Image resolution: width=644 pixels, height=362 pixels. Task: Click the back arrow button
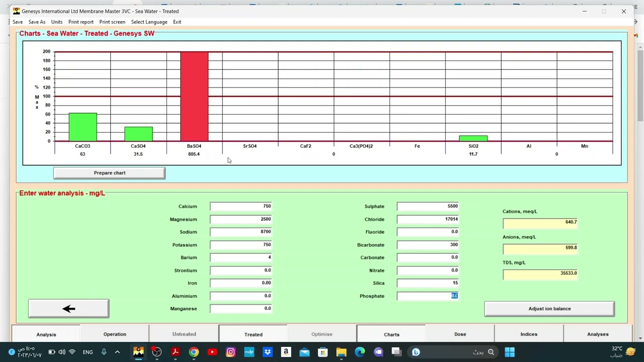click(x=68, y=309)
